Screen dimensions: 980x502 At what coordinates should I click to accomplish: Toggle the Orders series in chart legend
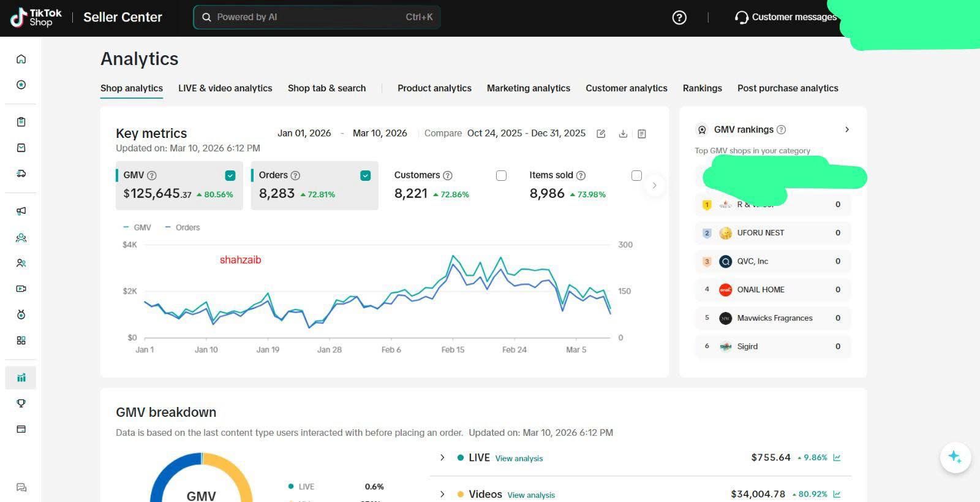pos(183,227)
